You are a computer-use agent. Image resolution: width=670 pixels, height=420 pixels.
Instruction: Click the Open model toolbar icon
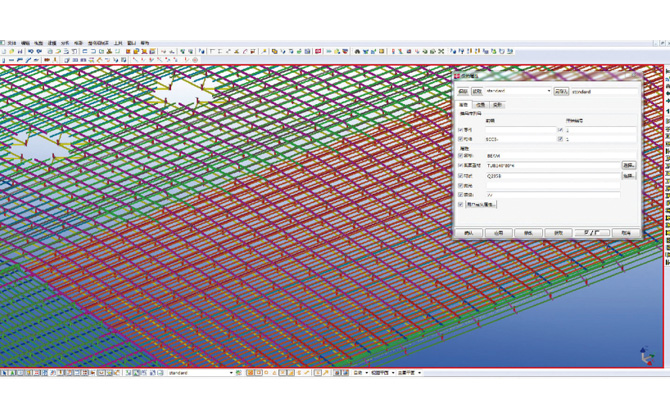click(11, 52)
